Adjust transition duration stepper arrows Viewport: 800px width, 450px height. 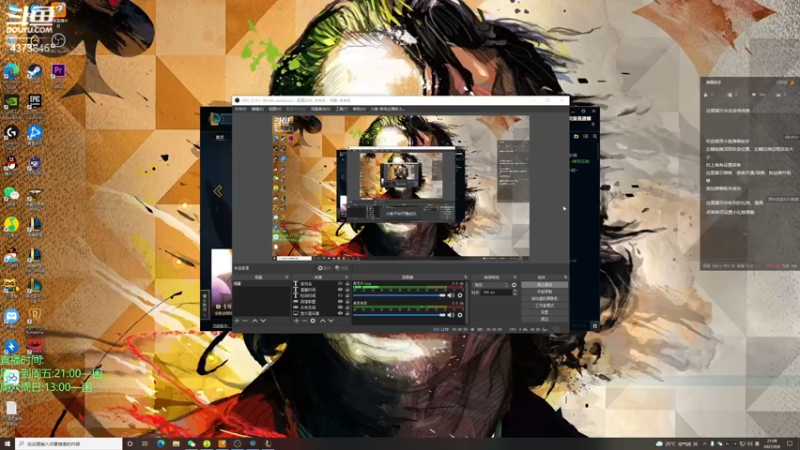point(514,292)
